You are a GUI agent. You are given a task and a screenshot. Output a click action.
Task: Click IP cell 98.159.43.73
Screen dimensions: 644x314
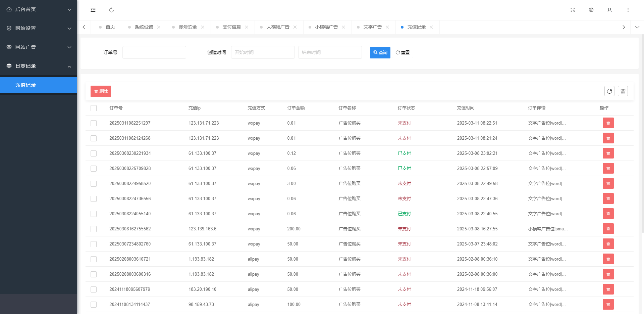coord(201,304)
